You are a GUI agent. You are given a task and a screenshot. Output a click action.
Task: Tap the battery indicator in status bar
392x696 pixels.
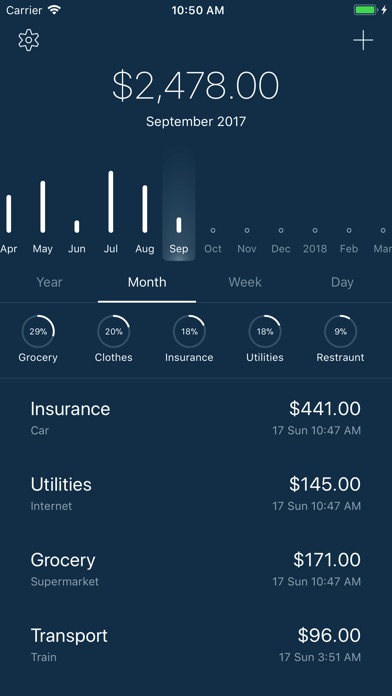[x=366, y=10]
